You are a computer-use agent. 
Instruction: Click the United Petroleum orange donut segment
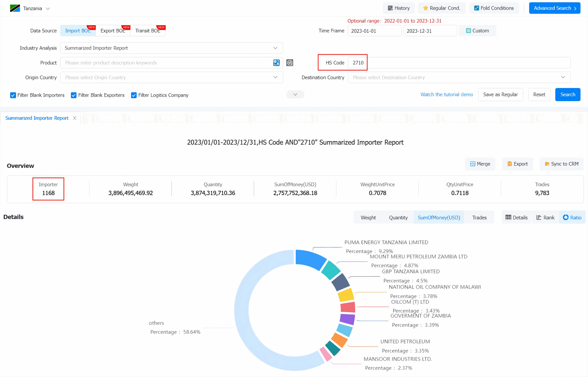[339, 340]
